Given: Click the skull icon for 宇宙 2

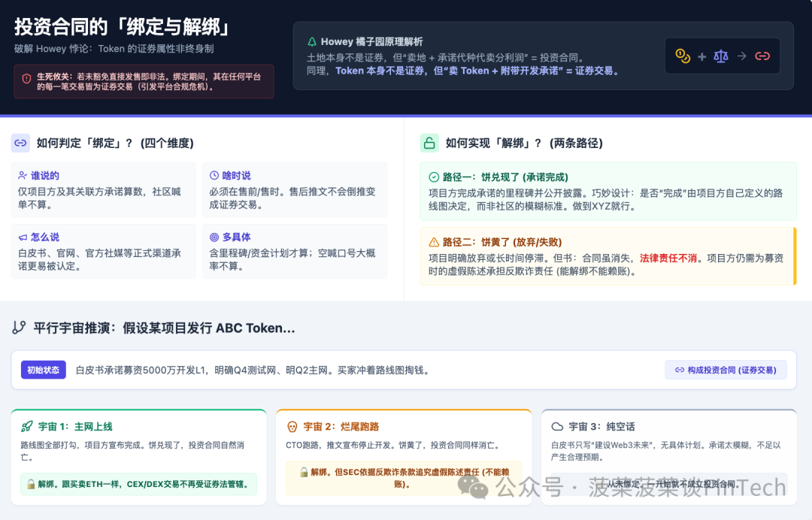Looking at the screenshot, I should (x=292, y=426).
